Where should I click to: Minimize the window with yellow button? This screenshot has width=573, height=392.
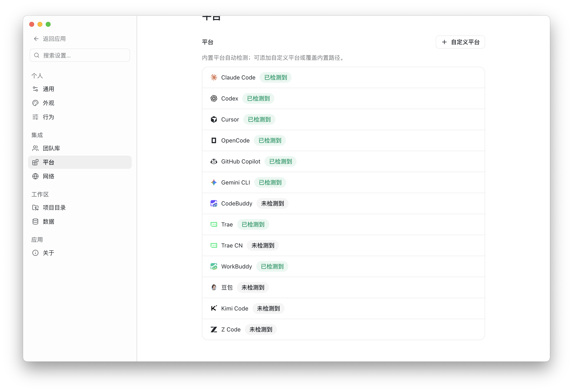click(x=40, y=24)
